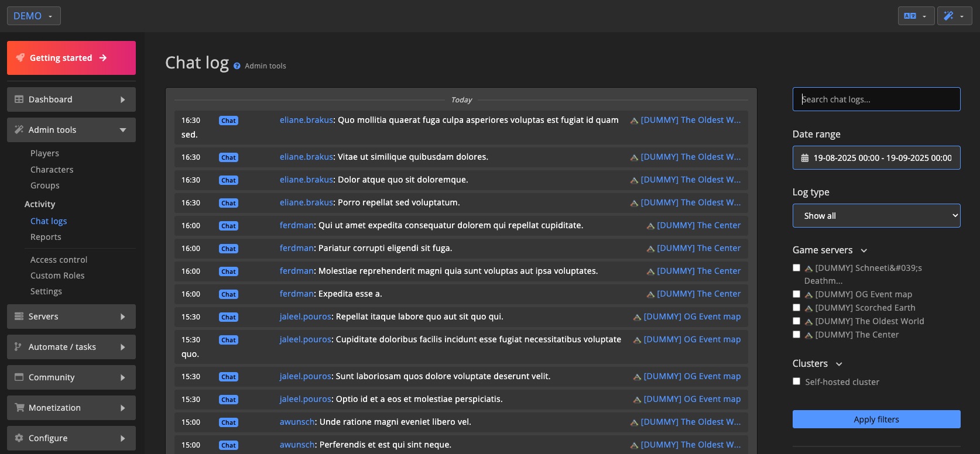Image resolution: width=980 pixels, height=454 pixels.
Task: Open eliane.brakus player link in first row
Action: (306, 120)
